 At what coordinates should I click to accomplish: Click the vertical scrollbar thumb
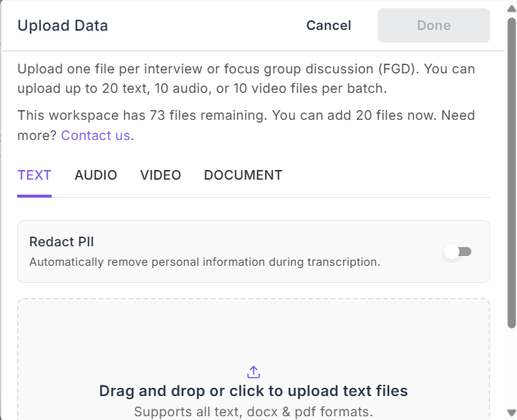[x=512, y=172]
